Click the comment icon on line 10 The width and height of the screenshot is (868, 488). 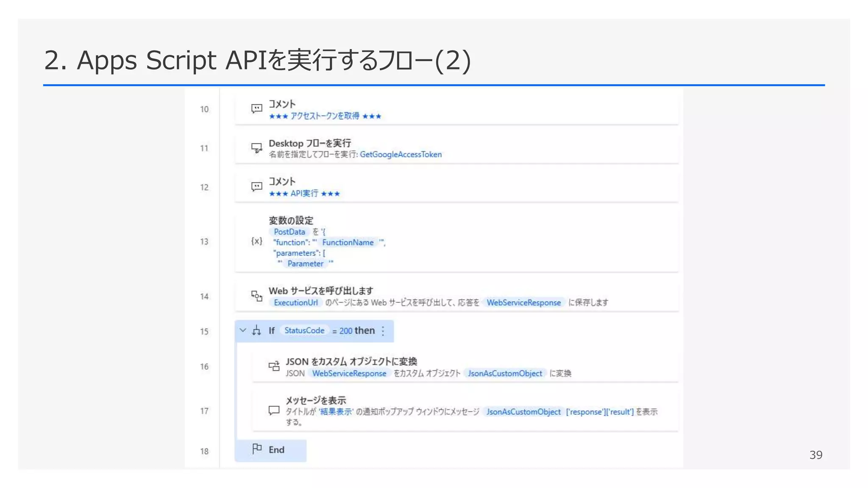point(256,109)
